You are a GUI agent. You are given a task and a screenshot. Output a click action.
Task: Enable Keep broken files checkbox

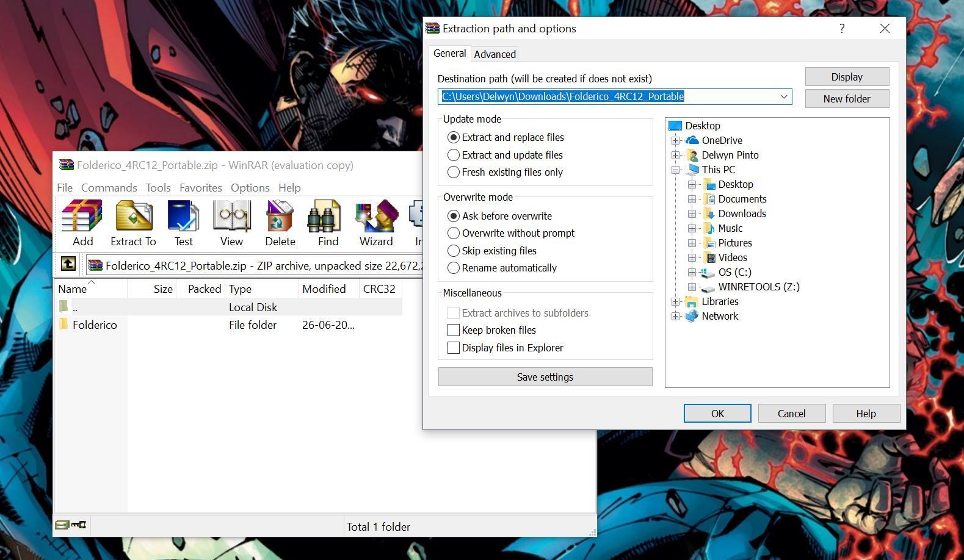(454, 330)
